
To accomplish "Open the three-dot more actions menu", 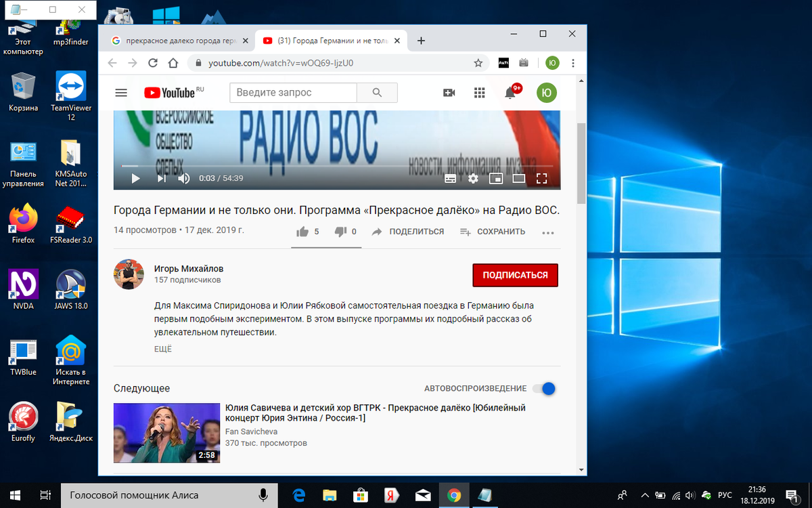I will click(548, 232).
